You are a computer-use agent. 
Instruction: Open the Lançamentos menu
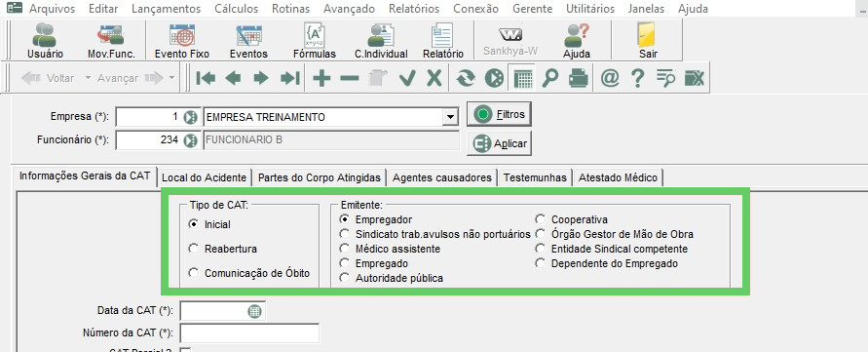(166, 9)
